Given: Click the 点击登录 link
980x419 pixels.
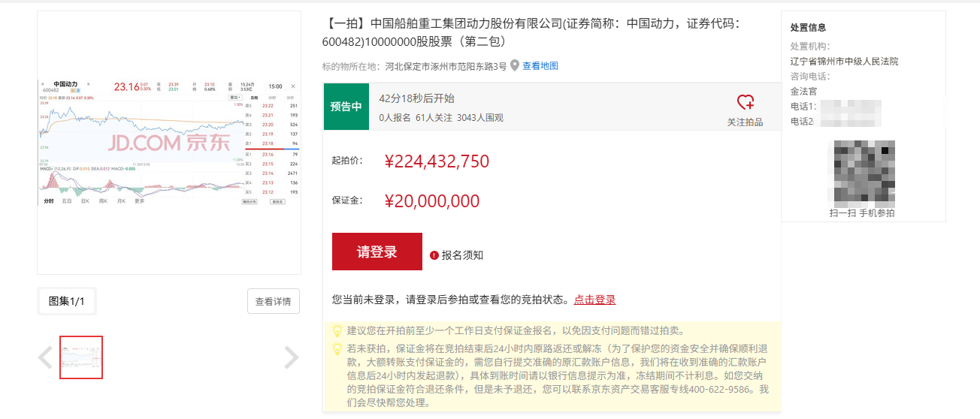Looking at the screenshot, I should pyautogui.click(x=594, y=300).
